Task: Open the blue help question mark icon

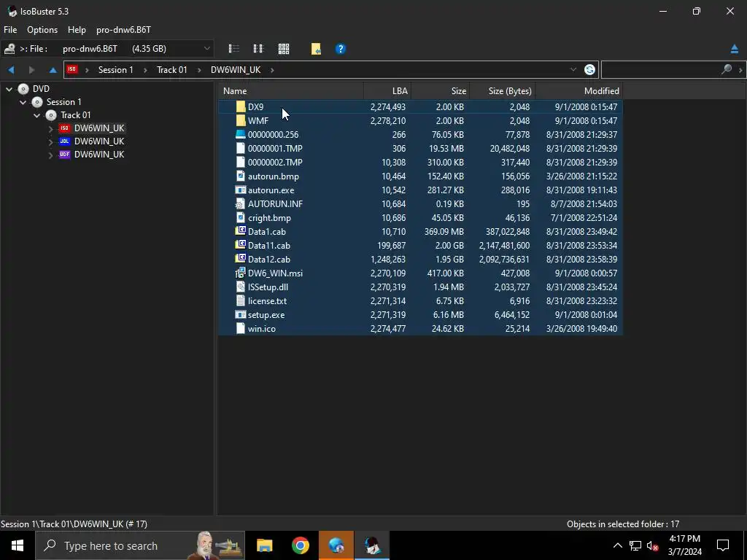Action: coord(340,49)
